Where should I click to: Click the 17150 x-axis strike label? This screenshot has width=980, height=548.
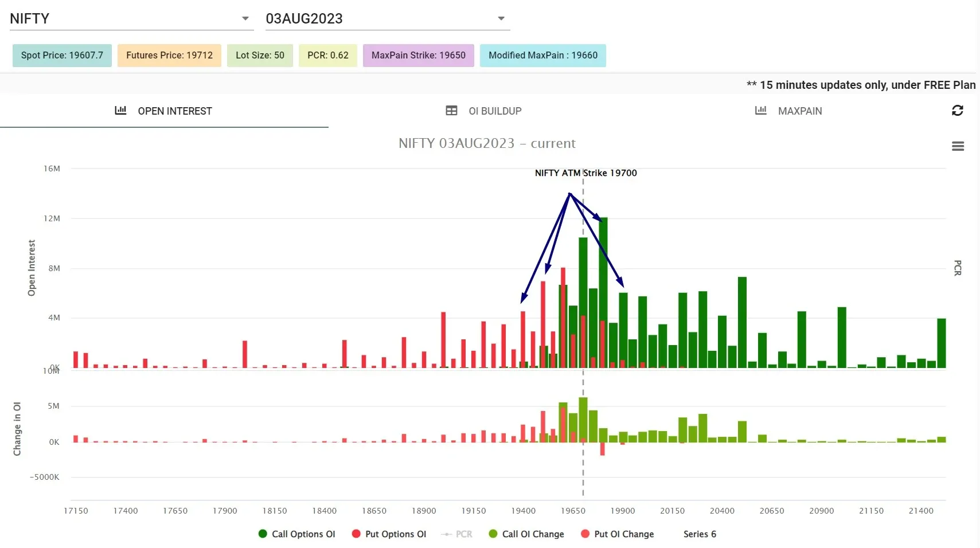click(x=76, y=511)
